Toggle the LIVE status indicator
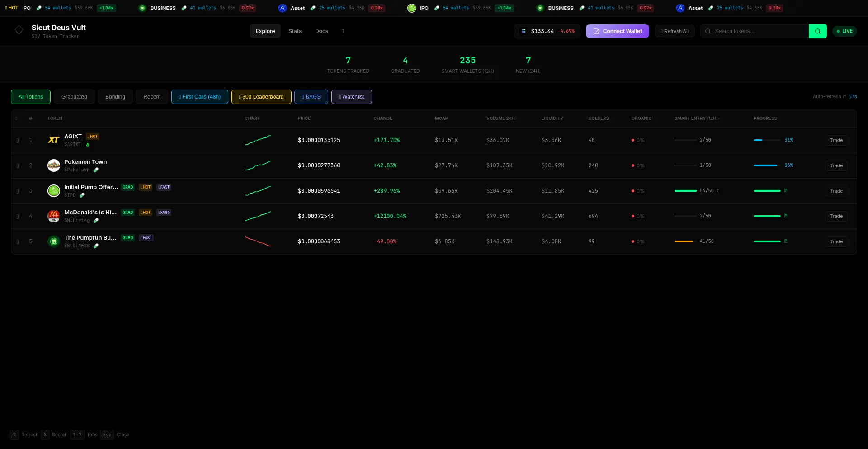Image resolution: width=868 pixels, height=449 pixels. (x=844, y=31)
